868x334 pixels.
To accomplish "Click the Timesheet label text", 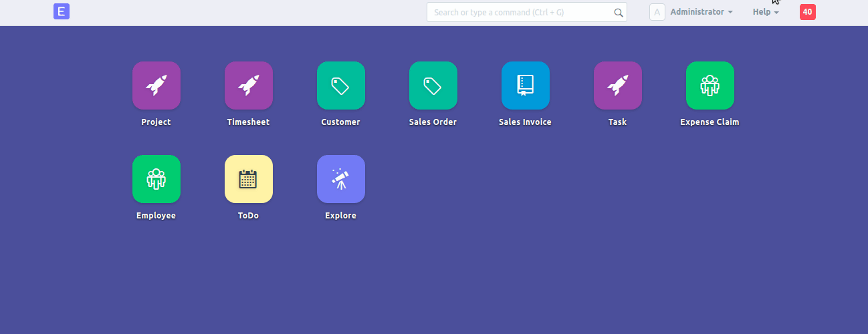I will click(x=248, y=122).
